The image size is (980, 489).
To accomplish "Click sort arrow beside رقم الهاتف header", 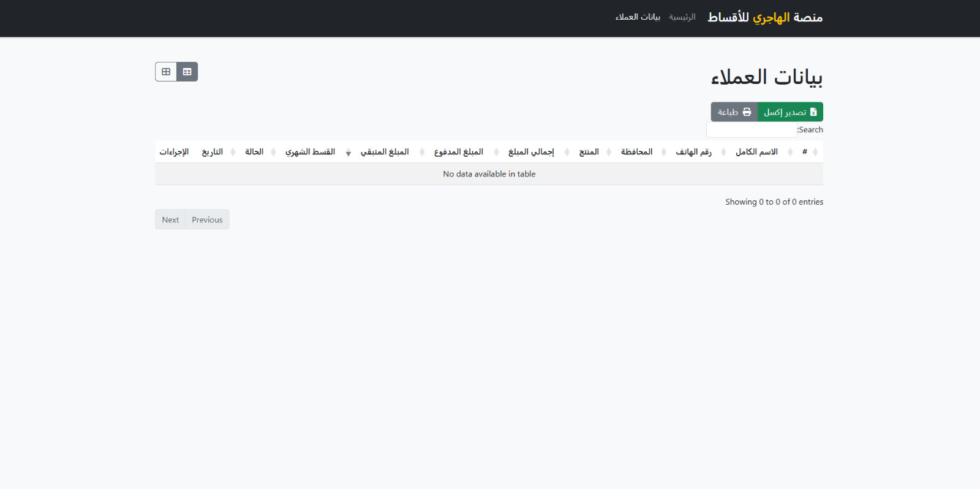I will point(723,152).
